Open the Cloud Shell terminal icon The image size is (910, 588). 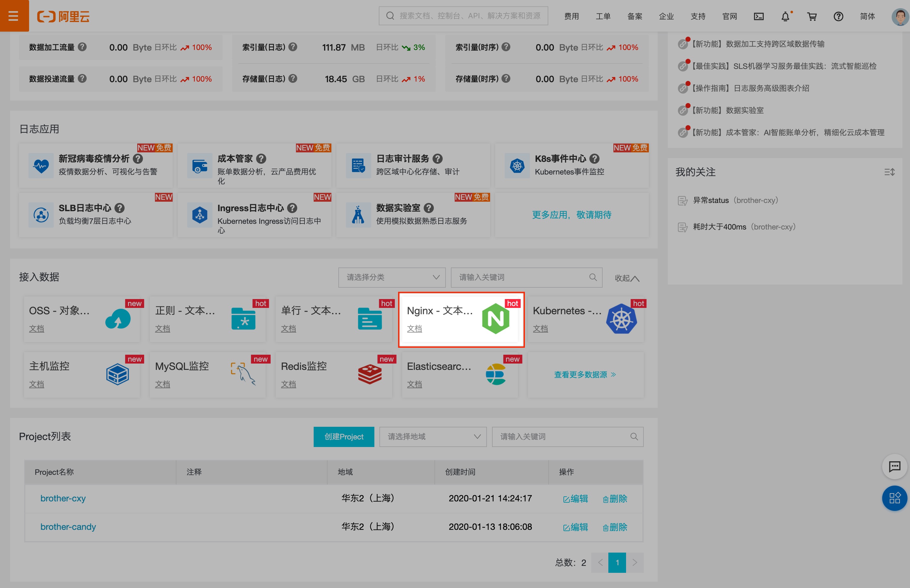759,16
